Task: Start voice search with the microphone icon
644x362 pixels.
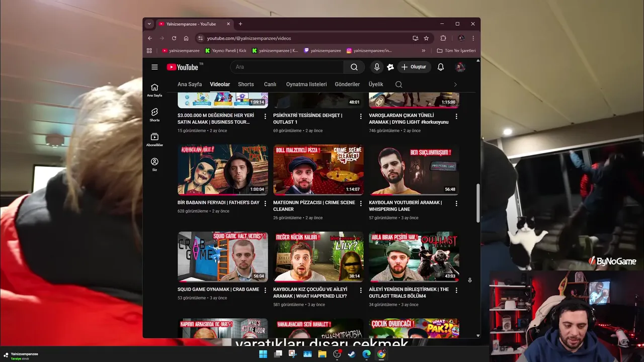Action: point(377,67)
